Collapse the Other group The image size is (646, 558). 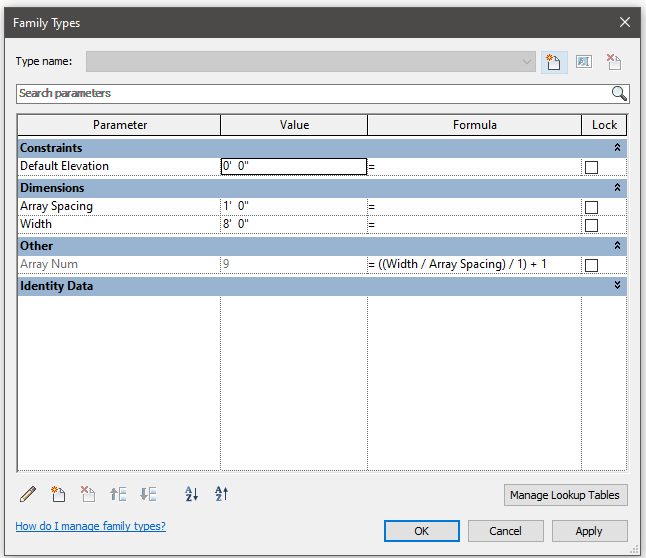(x=617, y=246)
